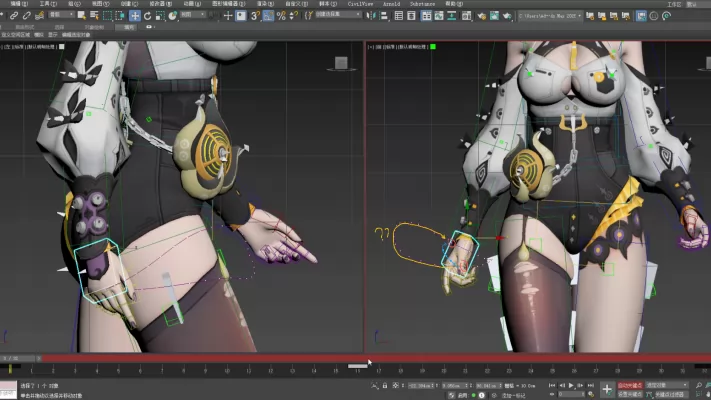Open Select by Name dialog
This screenshot has height=400, width=711.
[94, 16]
